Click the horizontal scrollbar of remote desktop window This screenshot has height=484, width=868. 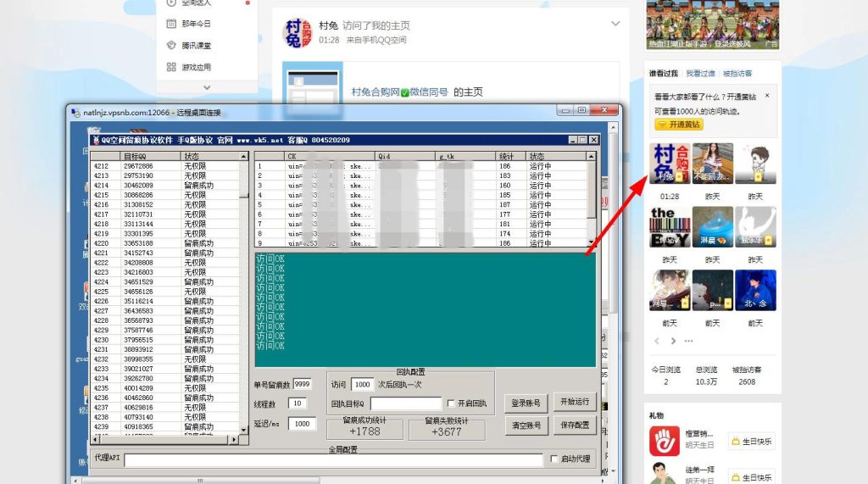tap(339, 480)
